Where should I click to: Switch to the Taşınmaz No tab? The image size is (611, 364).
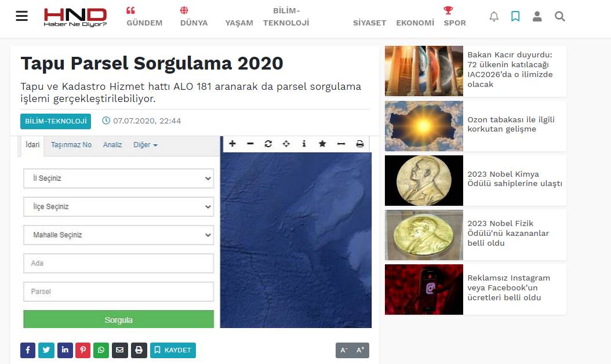click(x=71, y=145)
